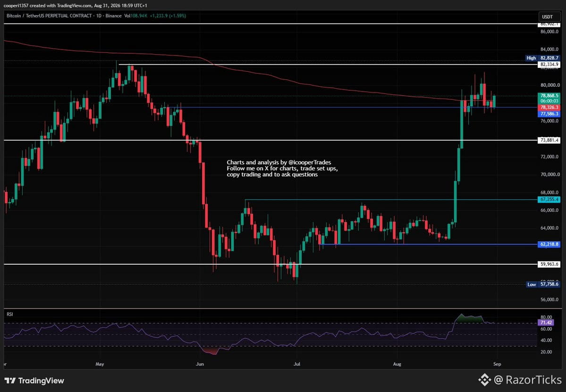Image resolution: width=566 pixels, height=392 pixels.
Task: Click the red 78,326.3 moving average label
Action: click(x=549, y=108)
